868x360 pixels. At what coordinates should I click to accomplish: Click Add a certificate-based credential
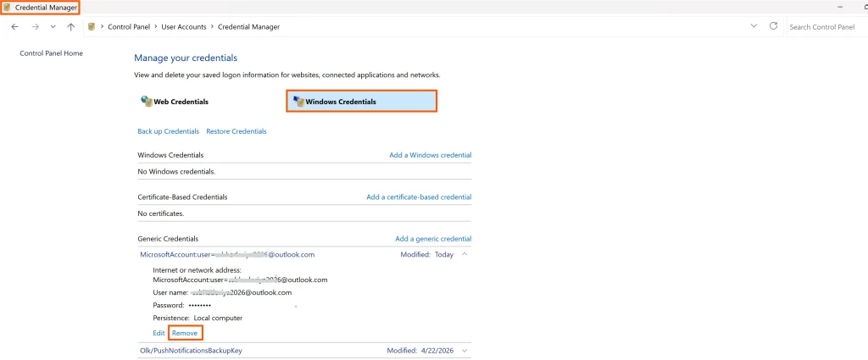pos(419,197)
